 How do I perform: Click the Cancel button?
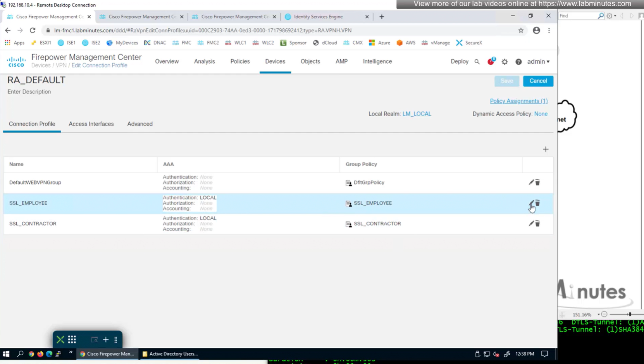pyautogui.click(x=538, y=81)
